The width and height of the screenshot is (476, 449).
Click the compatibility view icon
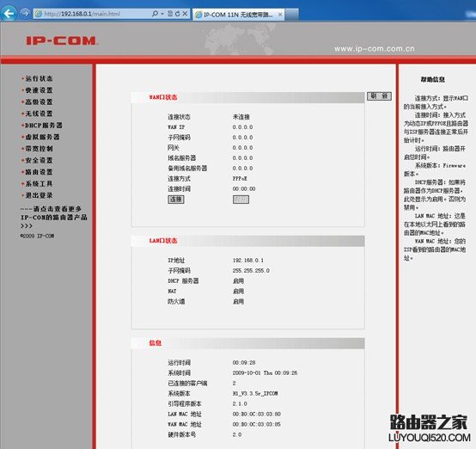(x=170, y=14)
